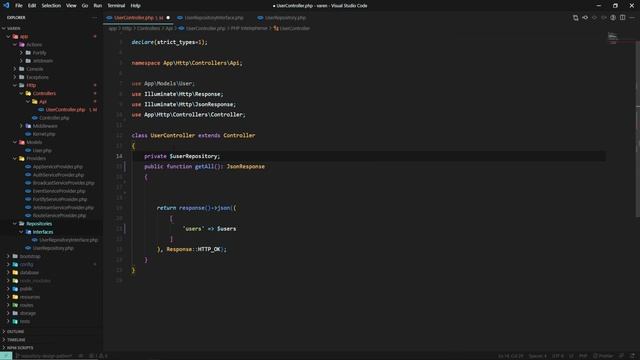
Task: Open the Terminal menu
Action: 116,6
